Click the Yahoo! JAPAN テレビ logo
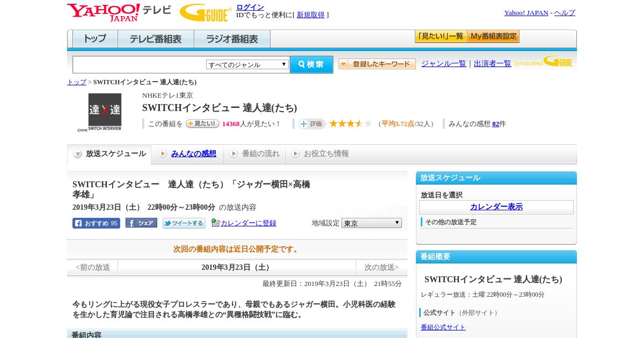The image size is (644, 338). coord(119,12)
